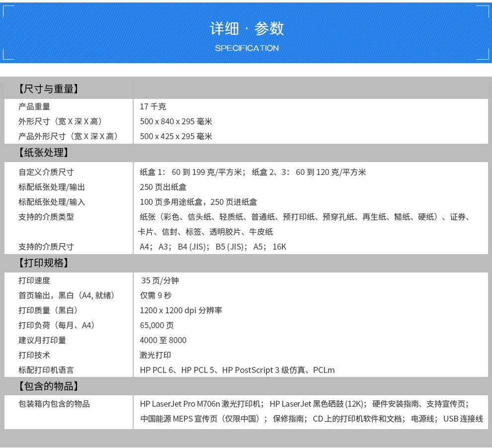492x448 pixels.
Task: Click the 产品重量 row label
Action: [x=34, y=106]
